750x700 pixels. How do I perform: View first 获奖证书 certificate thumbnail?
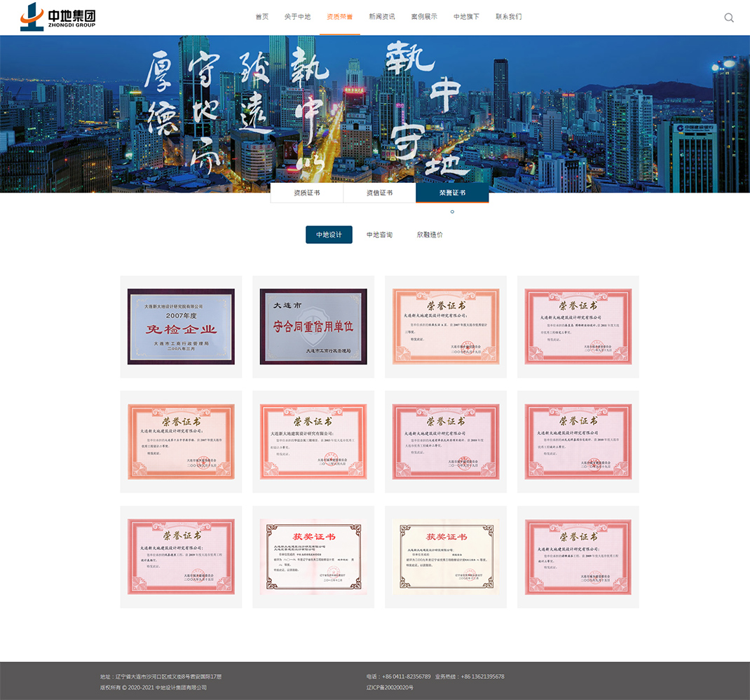(x=313, y=557)
